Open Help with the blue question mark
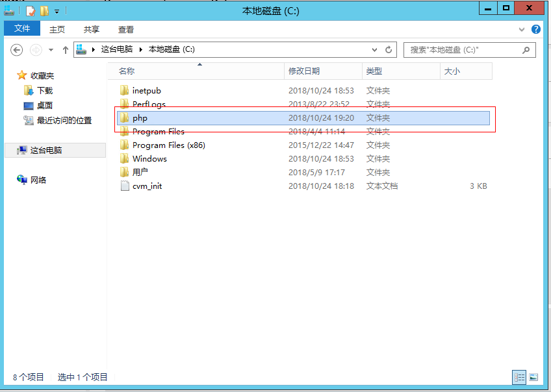 536,29
